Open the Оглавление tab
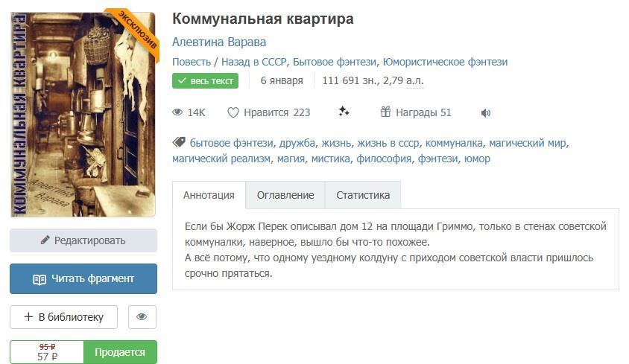The width and height of the screenshot is (629, 364). click(x=285, y=195)
